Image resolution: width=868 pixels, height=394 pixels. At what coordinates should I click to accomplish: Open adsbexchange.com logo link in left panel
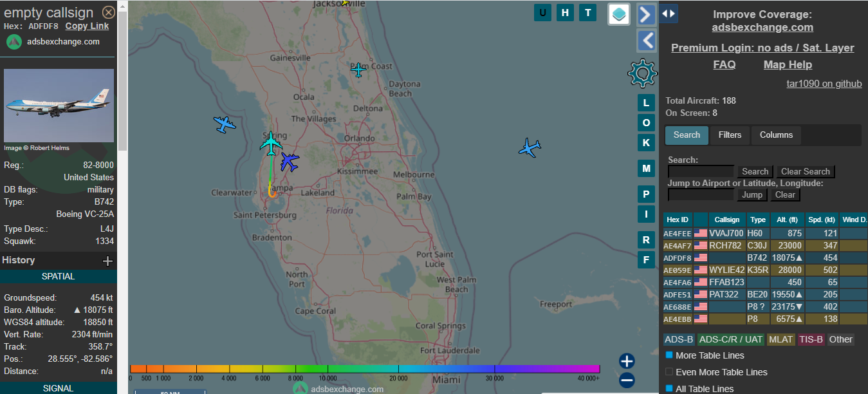coord(53,42)
